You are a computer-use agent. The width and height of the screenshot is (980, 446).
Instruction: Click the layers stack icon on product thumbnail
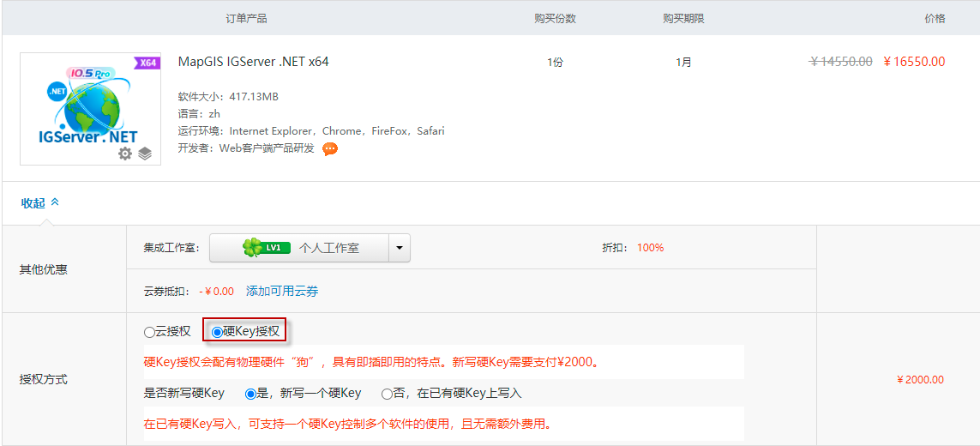[145, 154]
